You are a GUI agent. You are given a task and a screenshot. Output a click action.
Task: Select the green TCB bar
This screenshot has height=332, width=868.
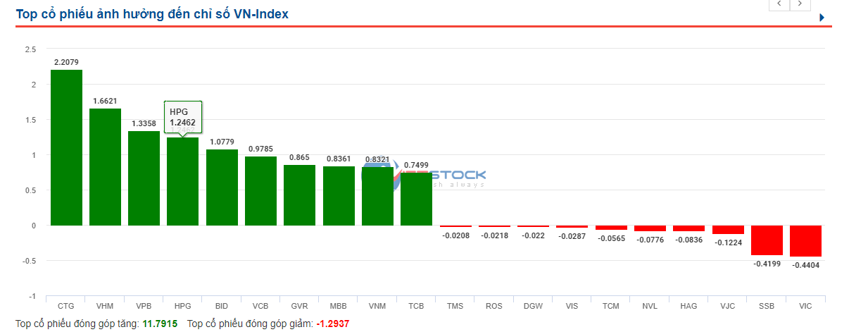(x=416, y=199)
